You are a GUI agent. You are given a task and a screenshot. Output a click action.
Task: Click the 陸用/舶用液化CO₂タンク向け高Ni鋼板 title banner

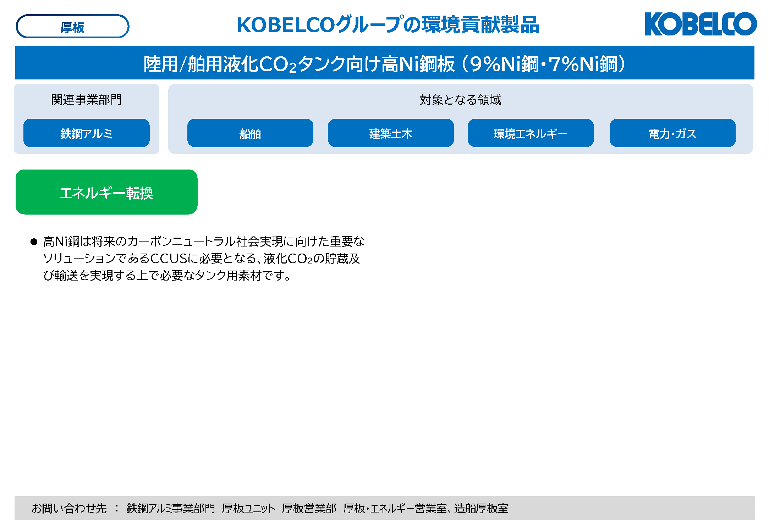coord(385,63)
